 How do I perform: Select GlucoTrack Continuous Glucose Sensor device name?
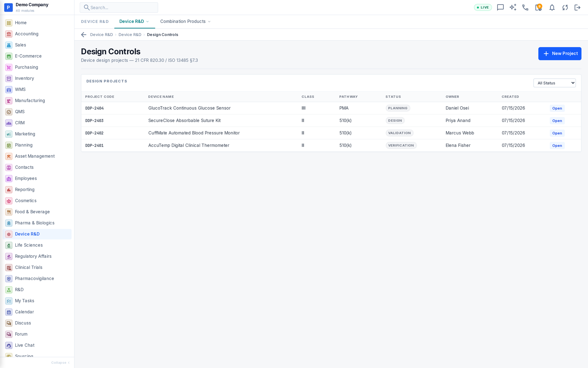(x=189, y=108)
